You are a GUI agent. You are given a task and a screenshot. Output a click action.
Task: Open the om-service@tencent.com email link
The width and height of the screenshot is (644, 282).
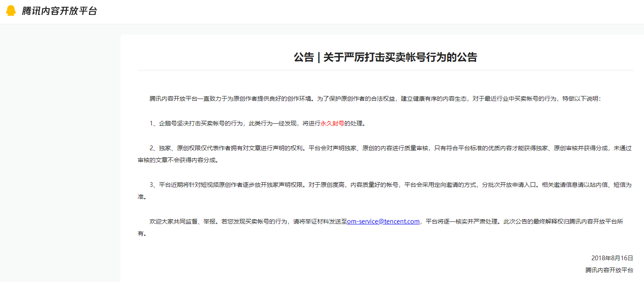(383, 221)
